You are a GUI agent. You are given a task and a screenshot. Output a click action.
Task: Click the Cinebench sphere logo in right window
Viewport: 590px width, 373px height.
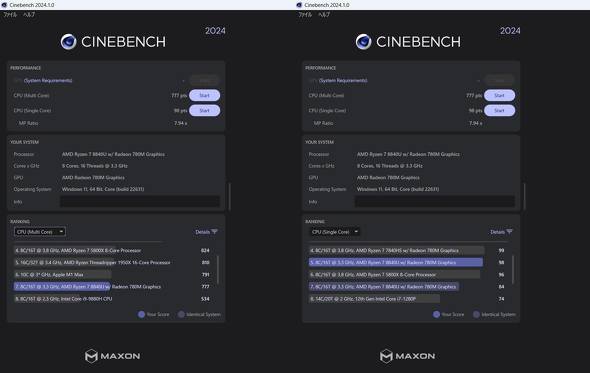pyautogui.click(x=363, y=42)
